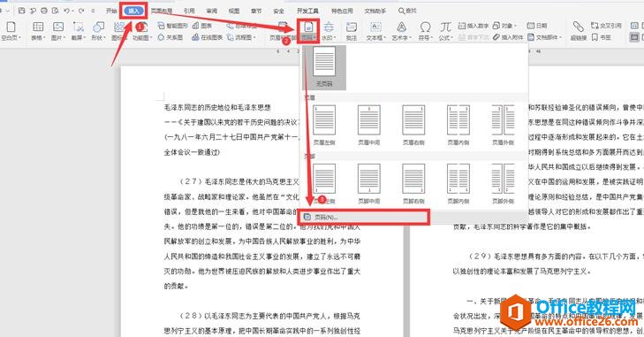Choose Footer Right (页脚右侧) page number style
Screen dimensions: 644x337
point(413,183)
